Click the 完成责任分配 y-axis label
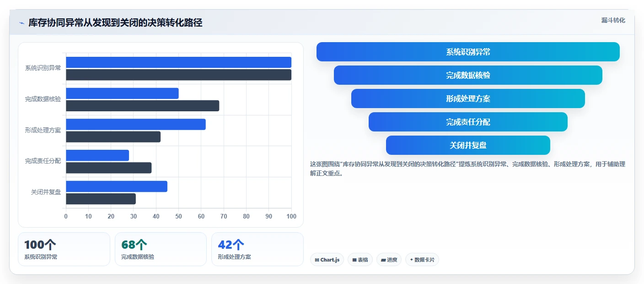Screen dimensions: 644x284 pos(43,161)
